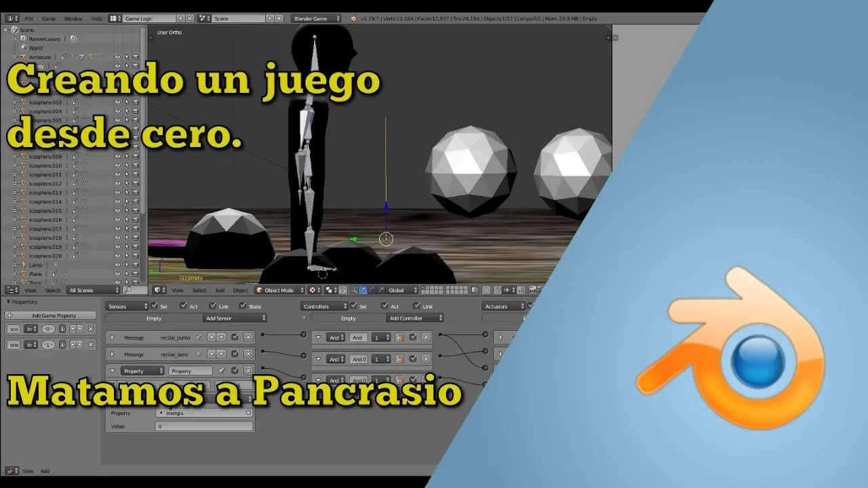Select the World item in outliner

point(36,48)
